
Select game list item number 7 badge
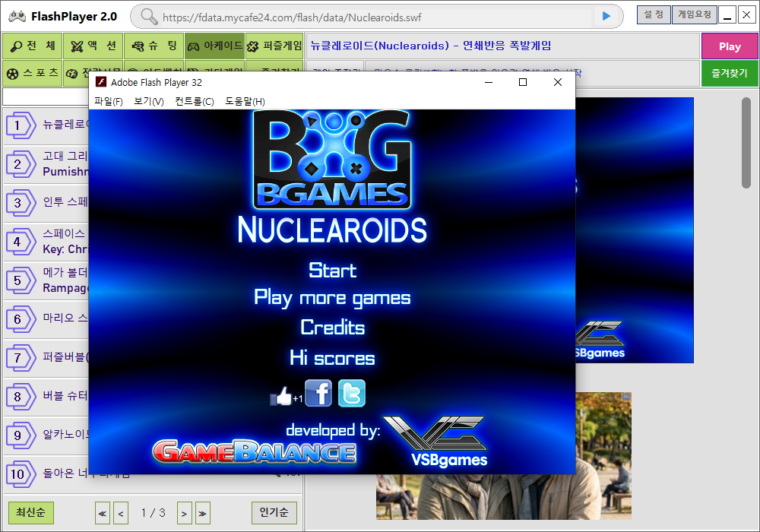coord(21,358)
